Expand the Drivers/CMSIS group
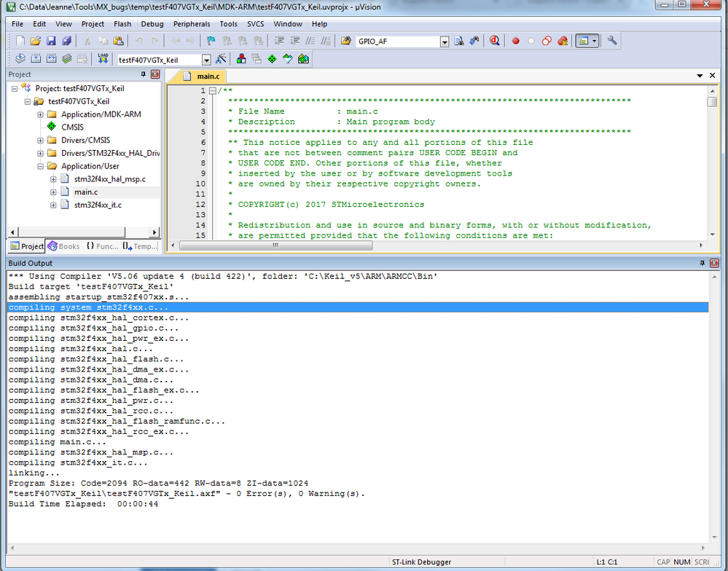 (40, 140)
